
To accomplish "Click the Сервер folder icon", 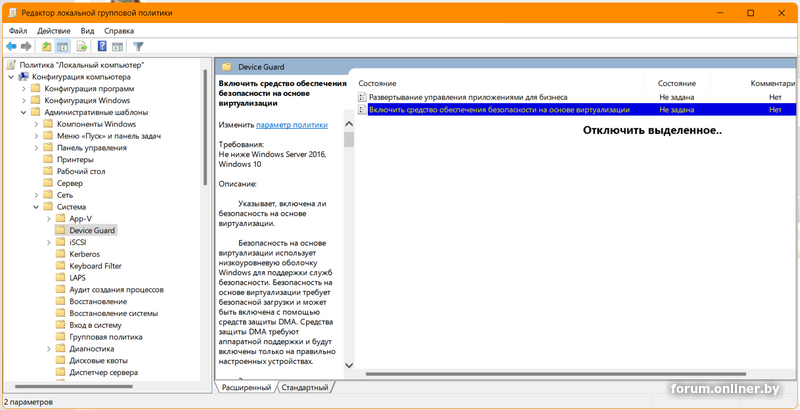I will click(48, 183).
